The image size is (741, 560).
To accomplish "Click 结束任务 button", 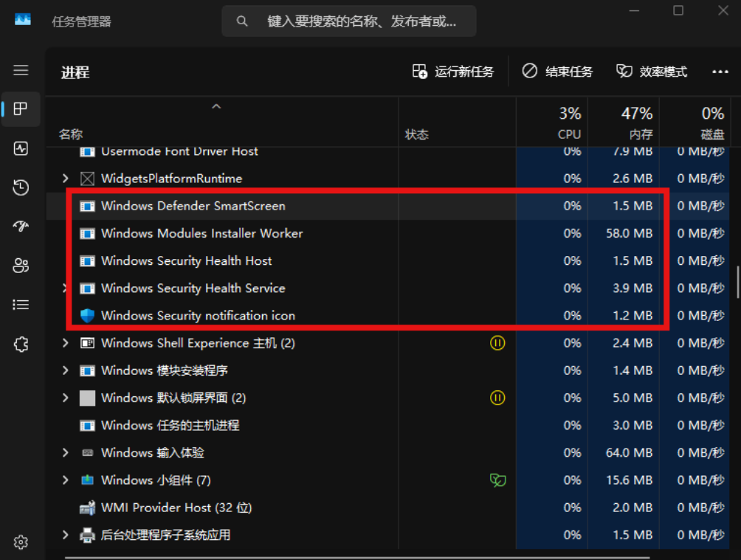I will (558, 72).
